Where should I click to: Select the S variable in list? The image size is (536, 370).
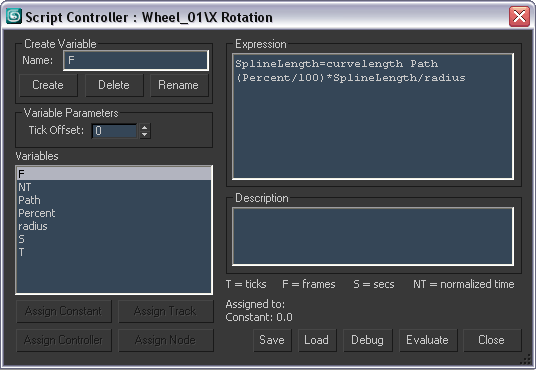point(114,239)
